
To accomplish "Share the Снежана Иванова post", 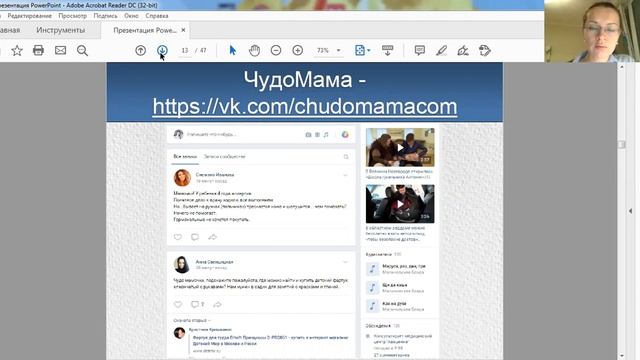I will pyautogui.click(x=212, y=237).
